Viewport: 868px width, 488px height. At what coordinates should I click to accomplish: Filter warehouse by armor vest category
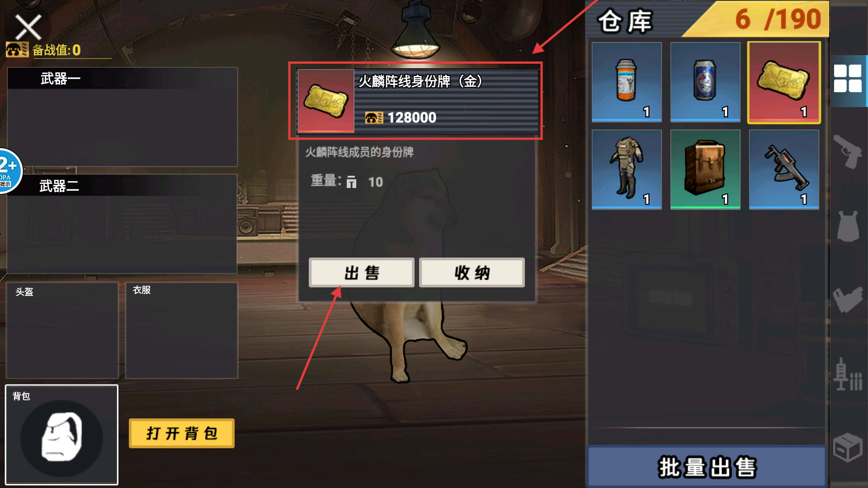848,226
